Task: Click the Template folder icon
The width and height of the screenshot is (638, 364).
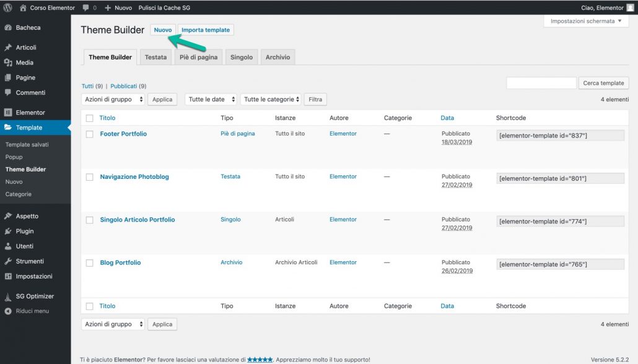Action: click(x=7, y=128)
